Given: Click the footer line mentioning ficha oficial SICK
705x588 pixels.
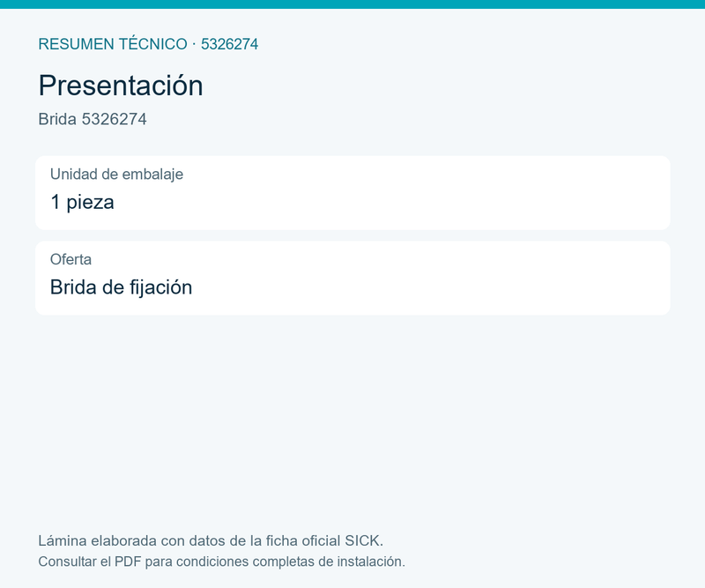Looking at the screenshot, I should click(x=211, y=540).
